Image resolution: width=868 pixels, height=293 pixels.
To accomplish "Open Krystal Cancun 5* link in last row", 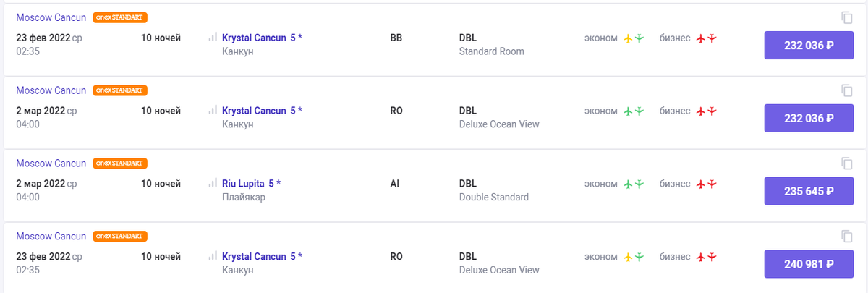I will 262,256.
